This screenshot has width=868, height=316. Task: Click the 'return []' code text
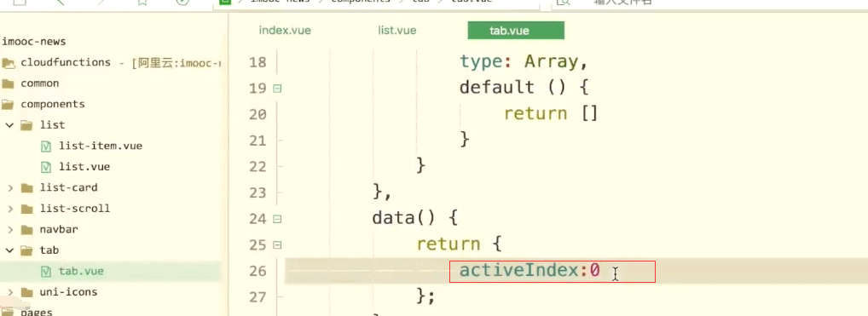[x=551, y=113]
